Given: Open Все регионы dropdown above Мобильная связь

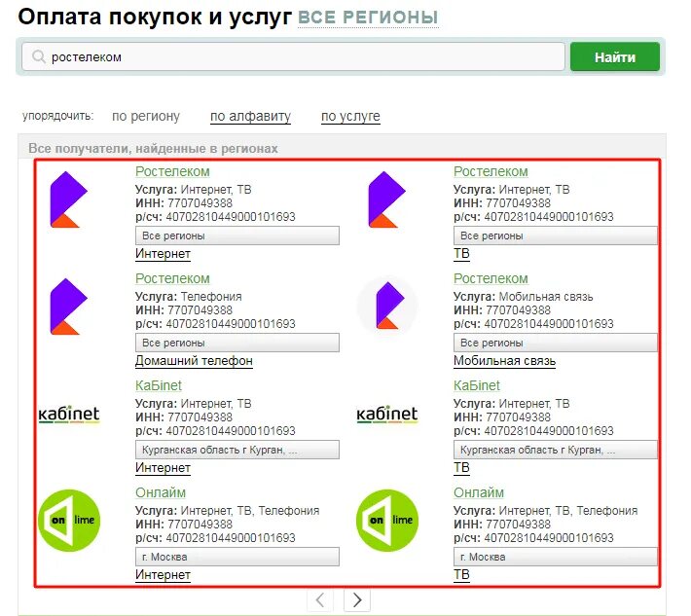Looking at the screenshot, I should [x=556, y=343].
